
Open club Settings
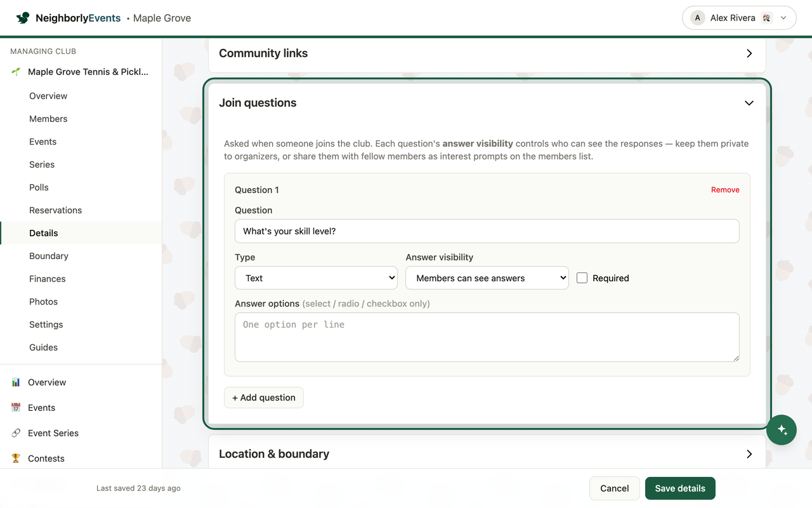(x=46, y=324)
